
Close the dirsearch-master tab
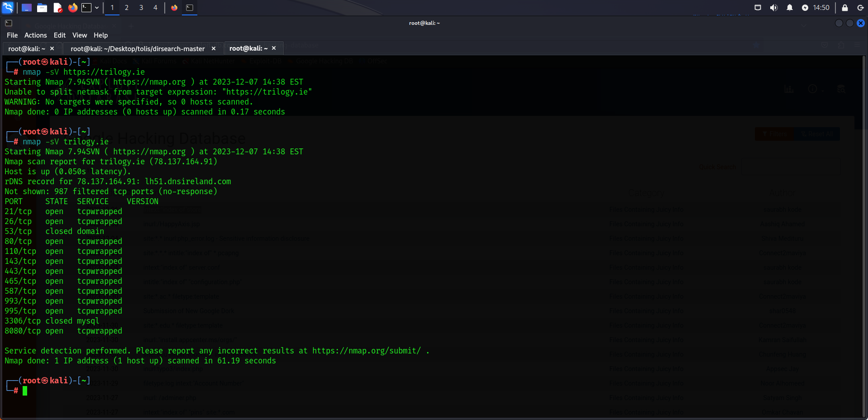click(214, 48)
